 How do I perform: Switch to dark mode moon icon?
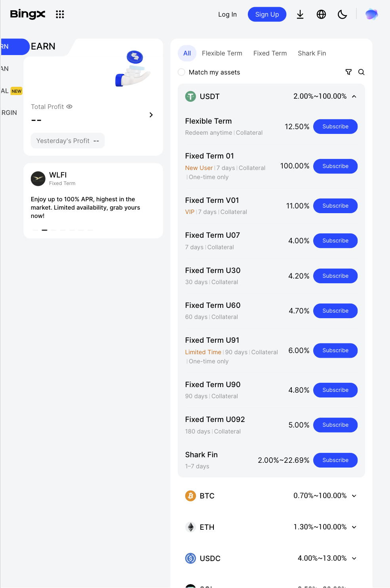tap(342, 15)
